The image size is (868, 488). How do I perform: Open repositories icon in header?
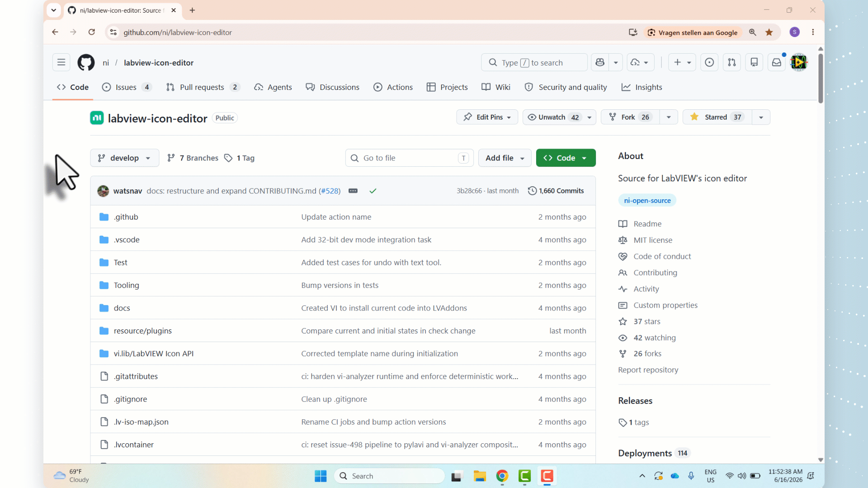click(754, 62)
